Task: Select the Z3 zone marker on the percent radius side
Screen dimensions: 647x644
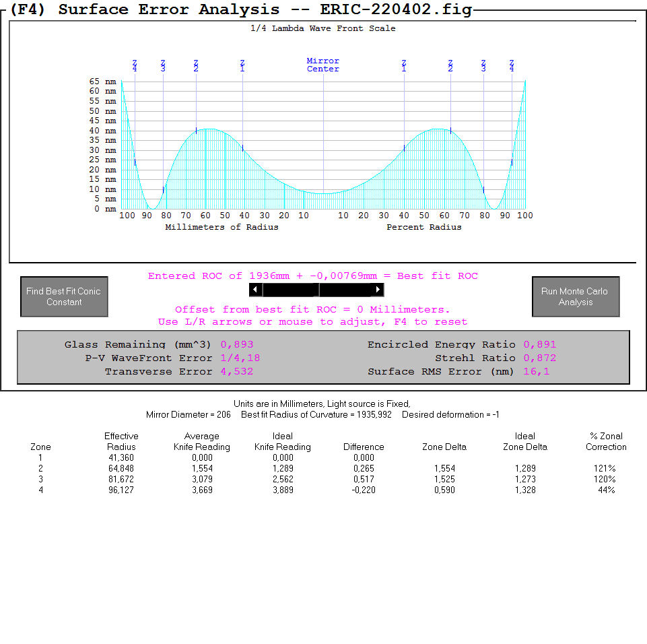Action: coord(483,65)
